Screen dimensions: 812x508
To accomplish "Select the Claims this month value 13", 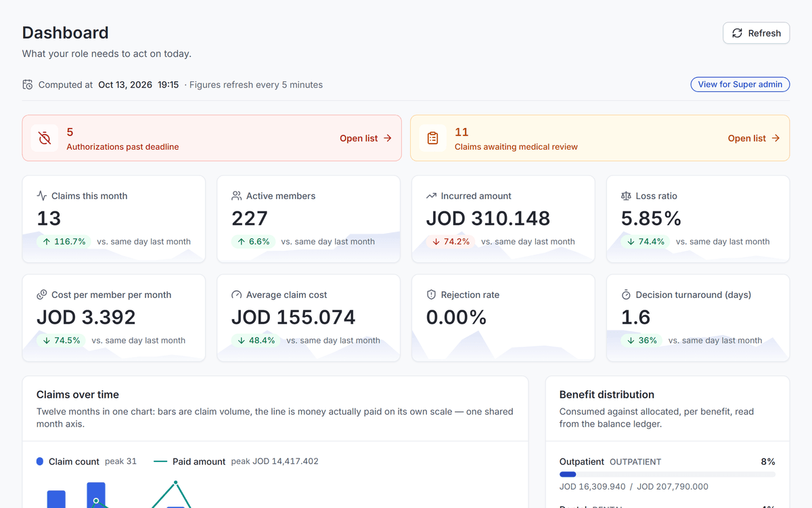I will click(x=49, y=218).
